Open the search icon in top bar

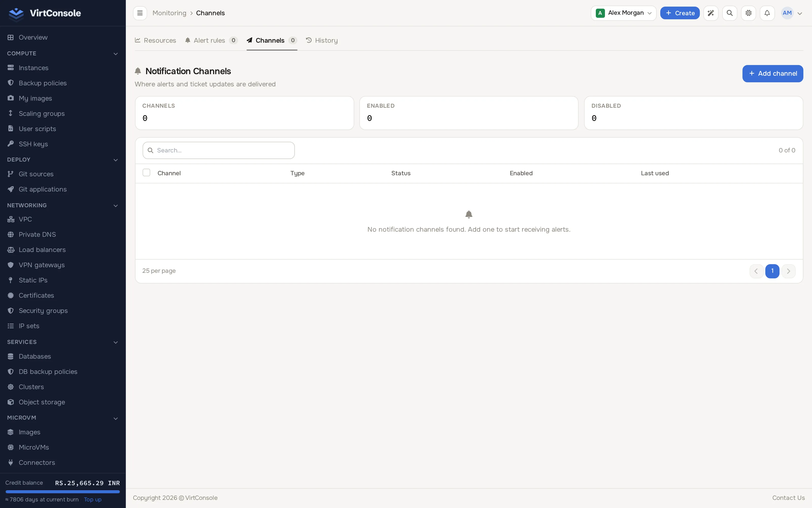pyautogui.click(x=730, y=13)
